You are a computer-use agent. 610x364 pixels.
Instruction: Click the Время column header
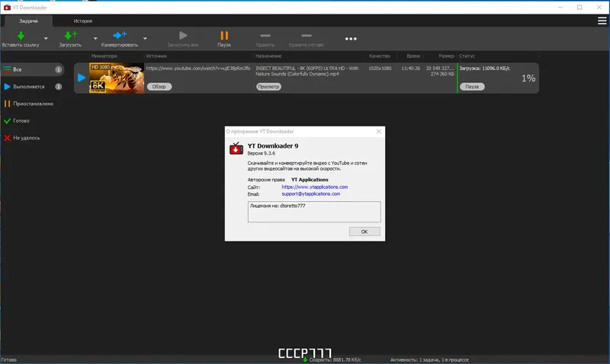413,56
